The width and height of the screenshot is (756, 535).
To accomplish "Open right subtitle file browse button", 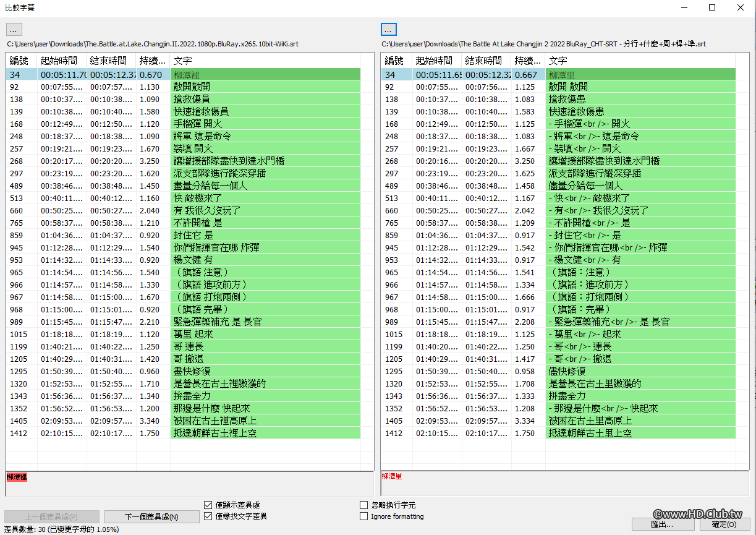I will tap(388, 29).
